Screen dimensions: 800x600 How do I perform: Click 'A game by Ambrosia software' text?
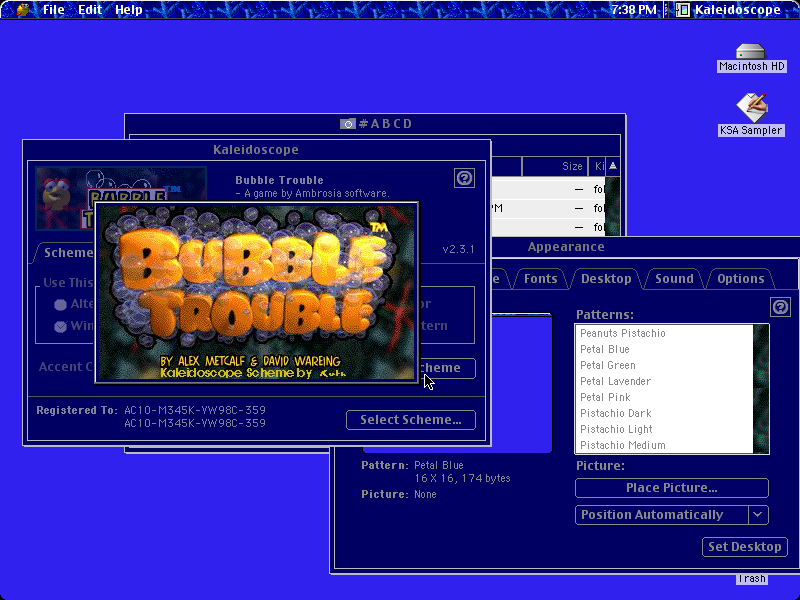pyautogui.click(x=316, y=193)
